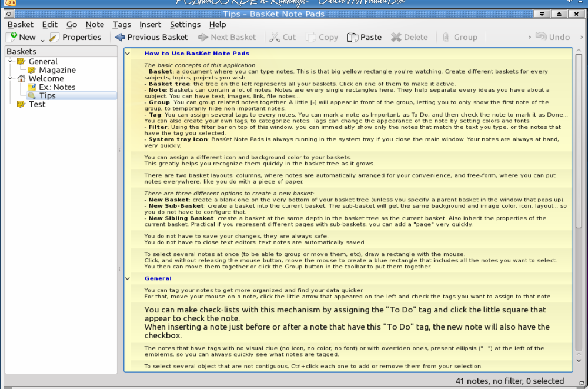The height and width of the screenshot is (389, 588).
Task: Click the Delete toolbar button
Action: point(409,37)
